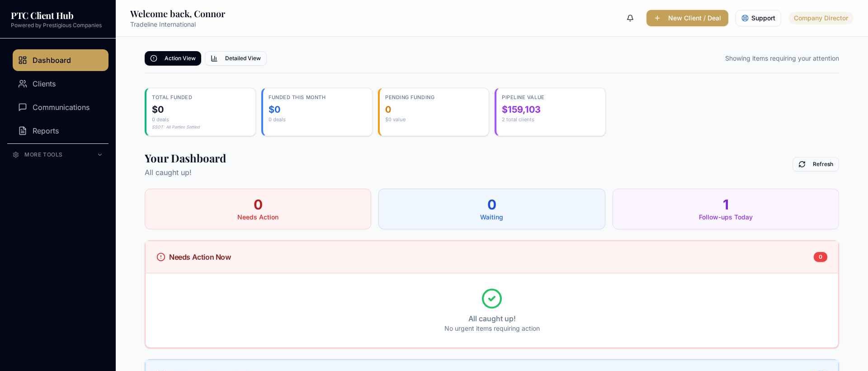Open the Pipeline Value card
This screenshot has height=371, width=868.
[x=550, y=112]
